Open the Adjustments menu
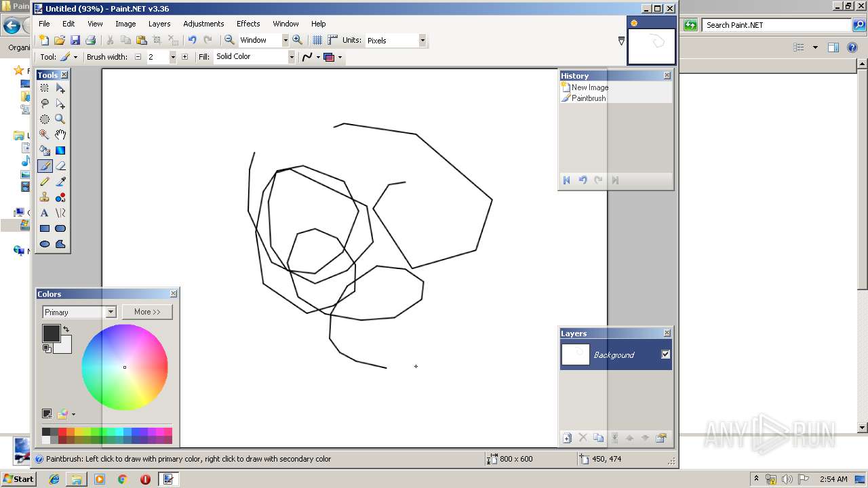 (203, 24)
